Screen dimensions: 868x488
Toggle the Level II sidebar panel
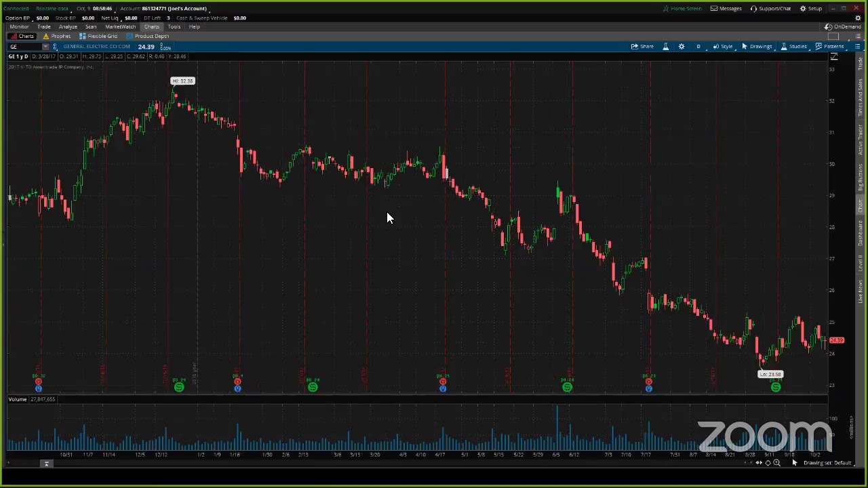(861, 263)
